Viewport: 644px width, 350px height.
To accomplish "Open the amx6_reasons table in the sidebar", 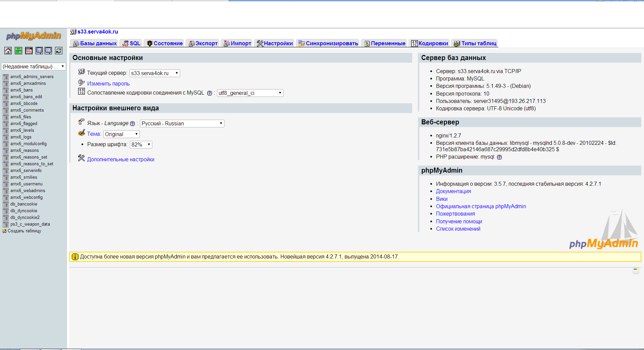I will point(24,150).
